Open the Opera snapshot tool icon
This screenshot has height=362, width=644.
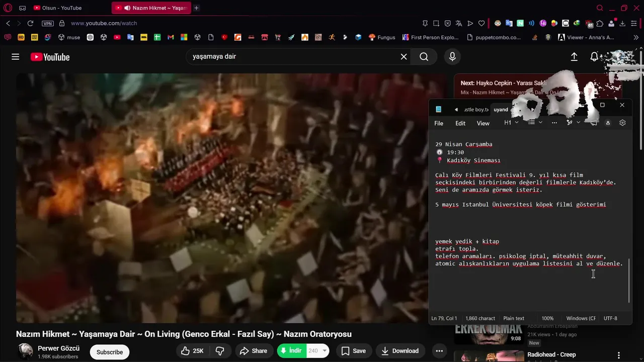point(436,23)
